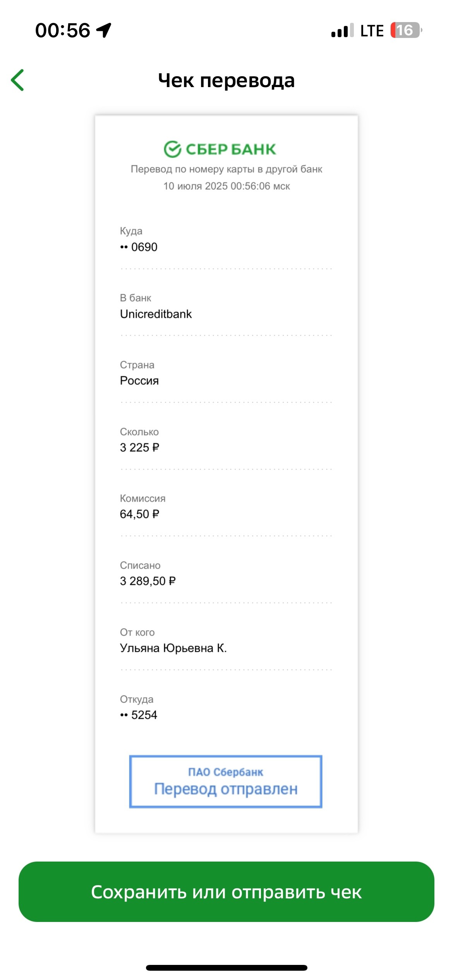Tap the home indicator bar
The height and width of the screenshot is (980, 453).
click(x=226, y=968)
